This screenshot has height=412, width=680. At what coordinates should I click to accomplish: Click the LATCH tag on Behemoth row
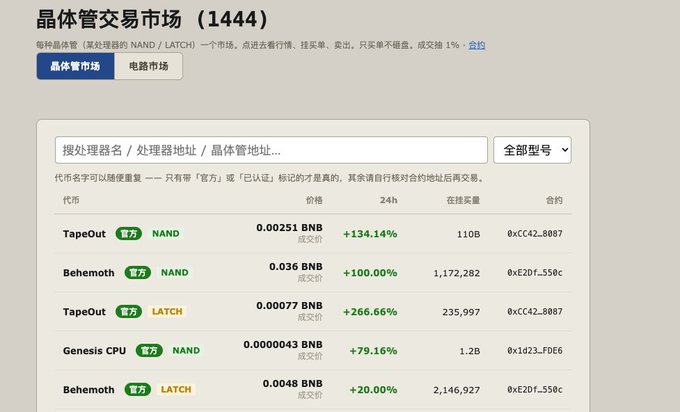click(176, 389)
